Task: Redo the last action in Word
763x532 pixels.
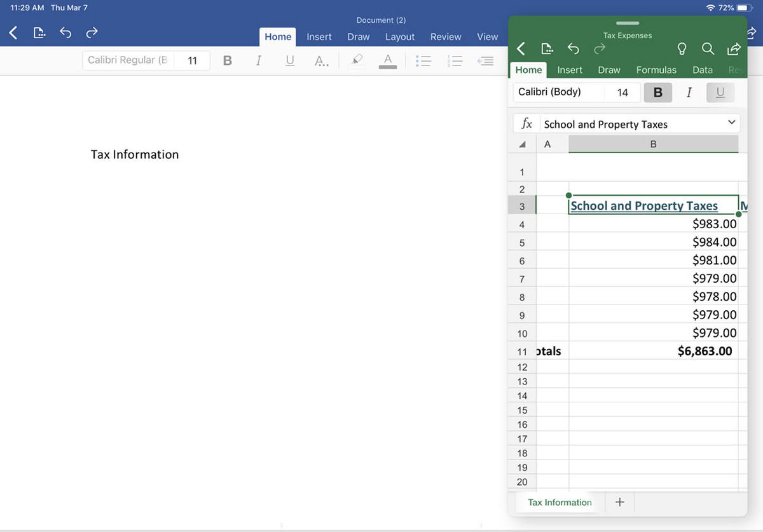Action: 91,32
